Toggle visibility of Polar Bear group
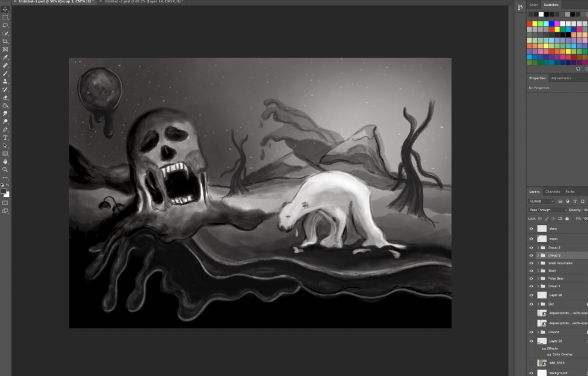The image size is (588, 376). (x=531, y=278)
